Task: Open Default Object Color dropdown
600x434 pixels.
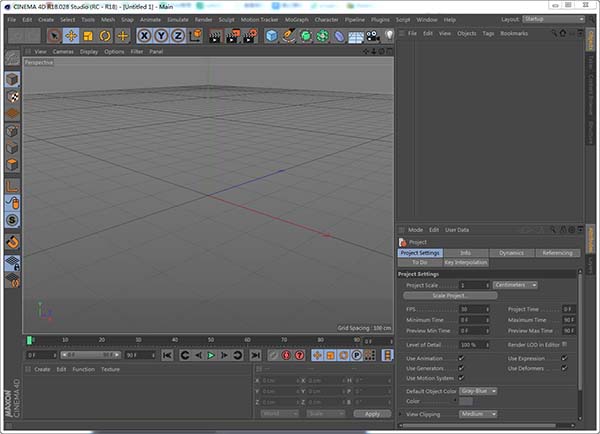Action: pos(478,391)
